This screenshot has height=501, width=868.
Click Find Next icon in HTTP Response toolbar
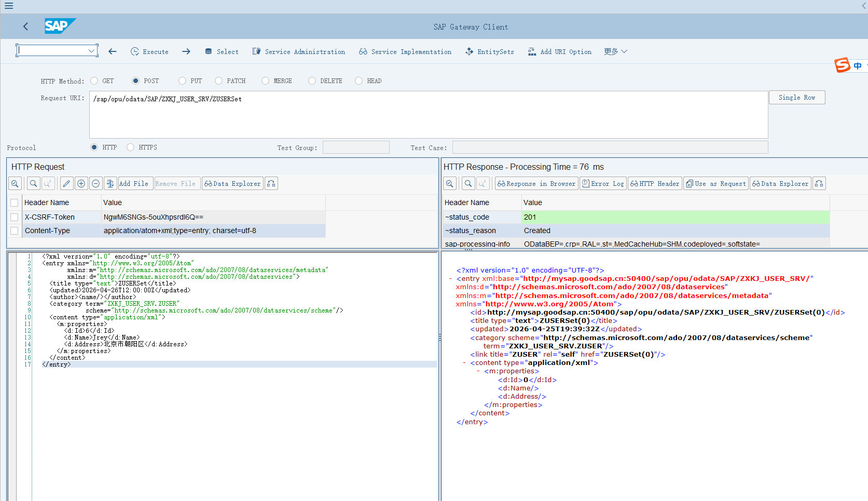click(483, 183)
